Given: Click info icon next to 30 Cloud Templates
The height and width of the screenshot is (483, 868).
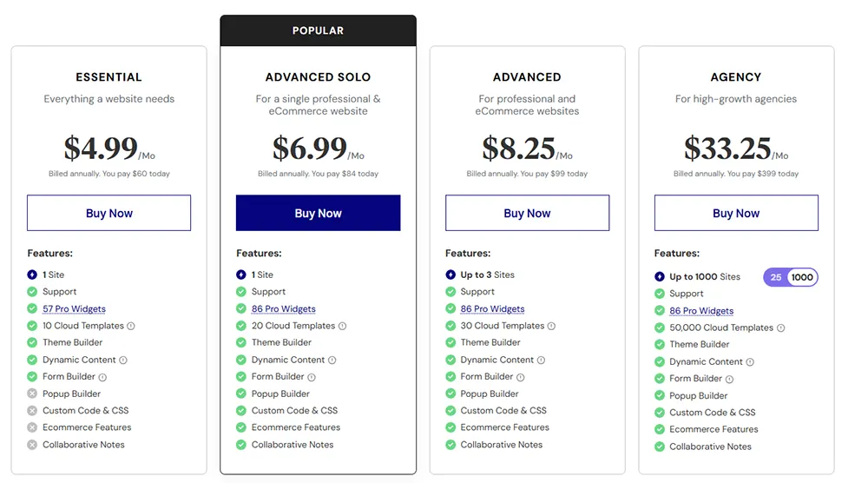Looking at the screenshot, I should (551, 327).
